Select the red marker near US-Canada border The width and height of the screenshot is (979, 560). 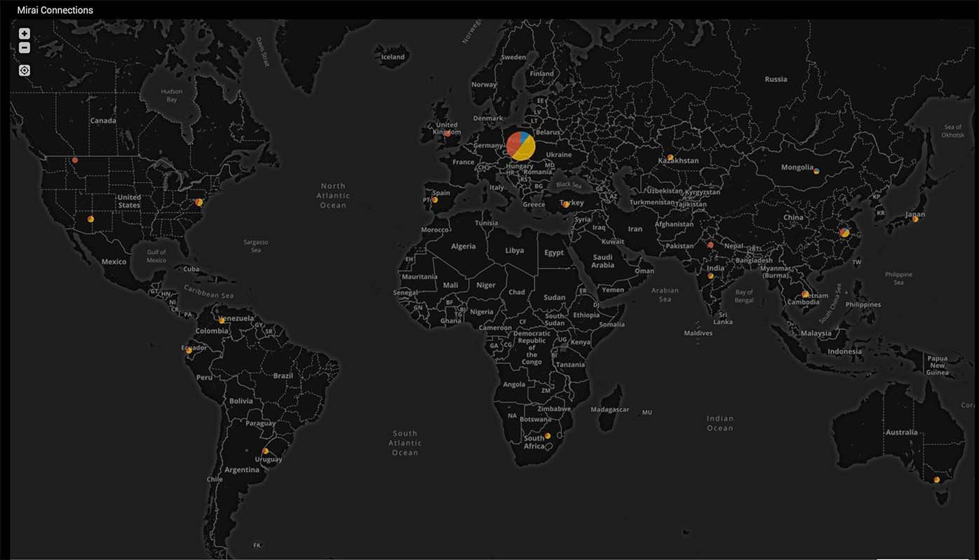click(x=75, y=160)
